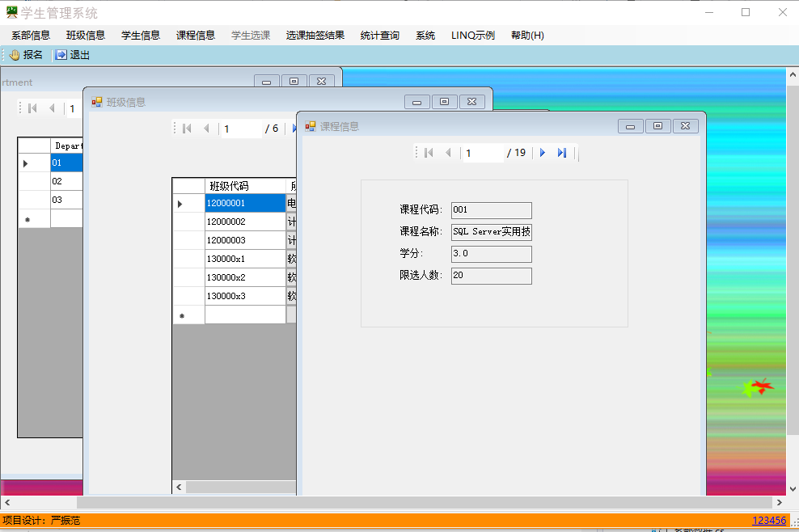Click position number box in 课程信息 navigator
Screen dimensions: 799x532
click(x=483, y=153)
